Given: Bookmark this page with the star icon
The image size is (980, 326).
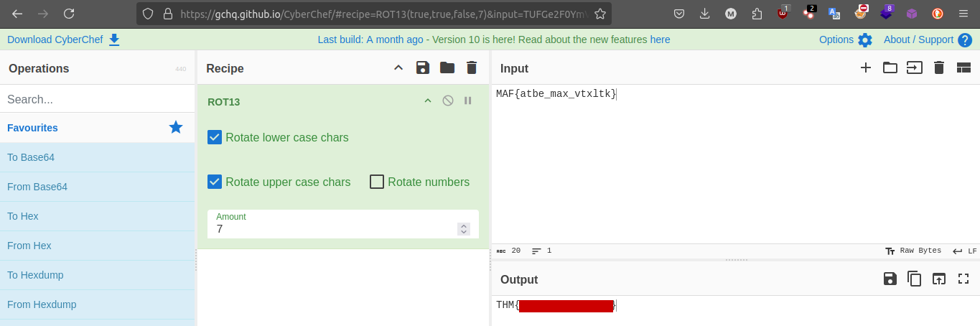Looking at the screenshot, I should [x=600, y=14].
